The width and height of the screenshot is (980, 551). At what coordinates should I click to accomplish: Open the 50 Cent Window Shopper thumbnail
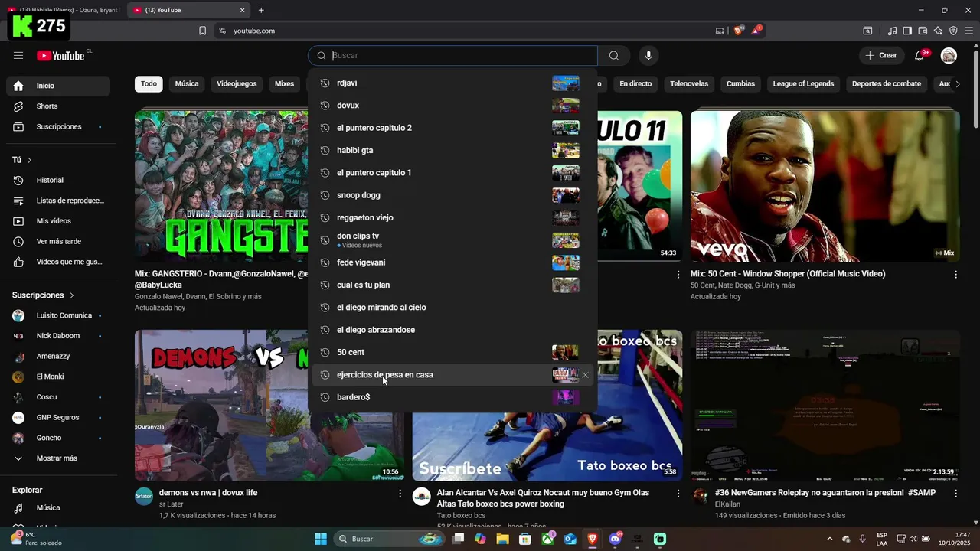point(825,186)
